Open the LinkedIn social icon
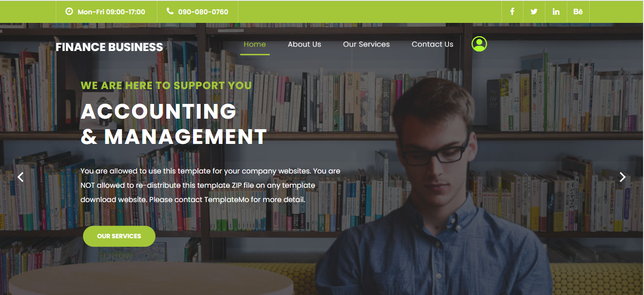The width and height of the screenshot is (644, 295). [556, 11]
